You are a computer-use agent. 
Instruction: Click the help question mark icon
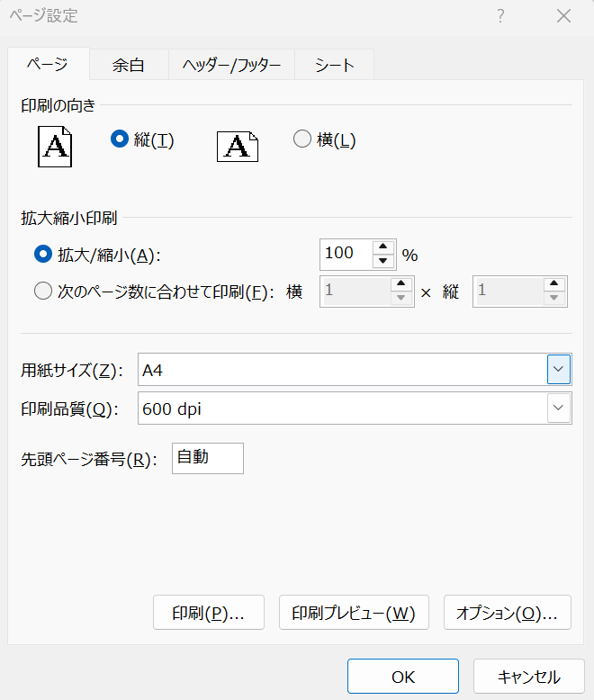500,16
